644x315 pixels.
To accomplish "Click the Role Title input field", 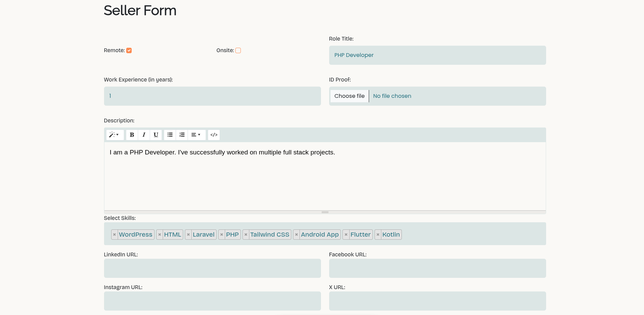I will pos(437,55).
